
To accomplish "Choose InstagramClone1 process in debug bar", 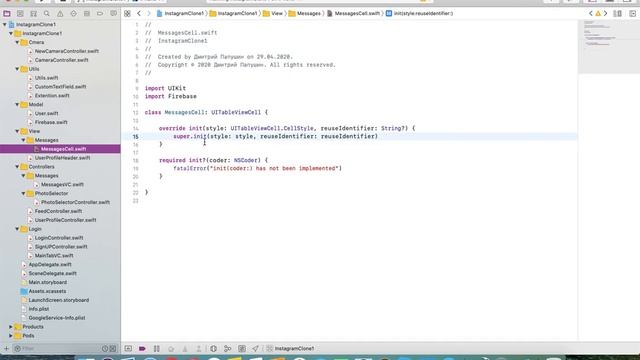I will pos(290,349).
